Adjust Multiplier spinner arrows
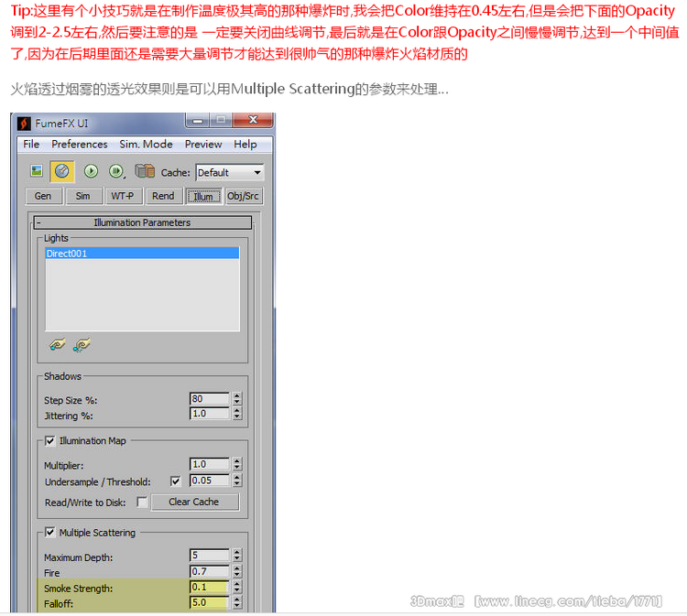The height and width of the screenshot is (616, 687). 237,464
